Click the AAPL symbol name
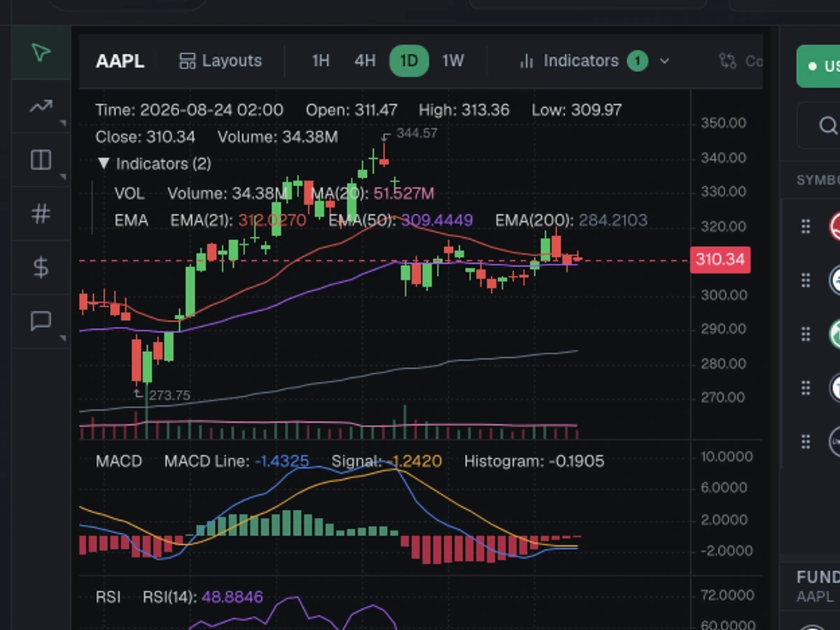This screenshot has width=840, height=630. [x=120, y=61]
